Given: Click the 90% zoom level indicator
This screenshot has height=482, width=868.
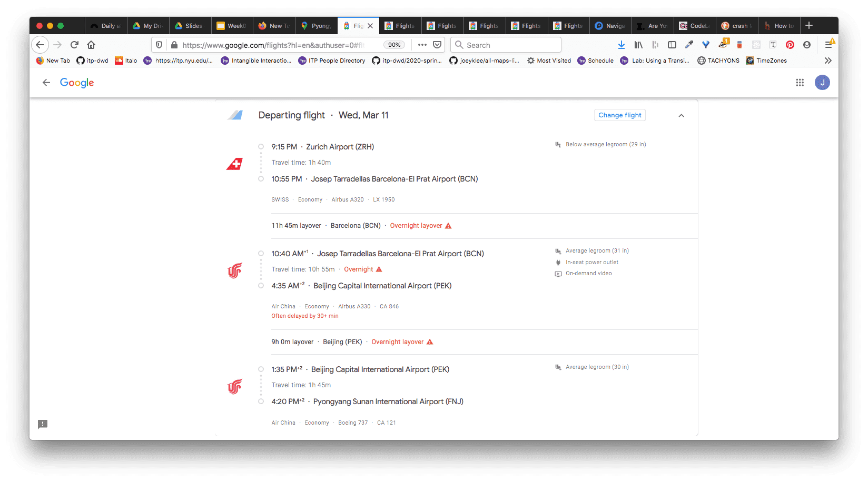Looking at the screenshot, I should 394,45.
